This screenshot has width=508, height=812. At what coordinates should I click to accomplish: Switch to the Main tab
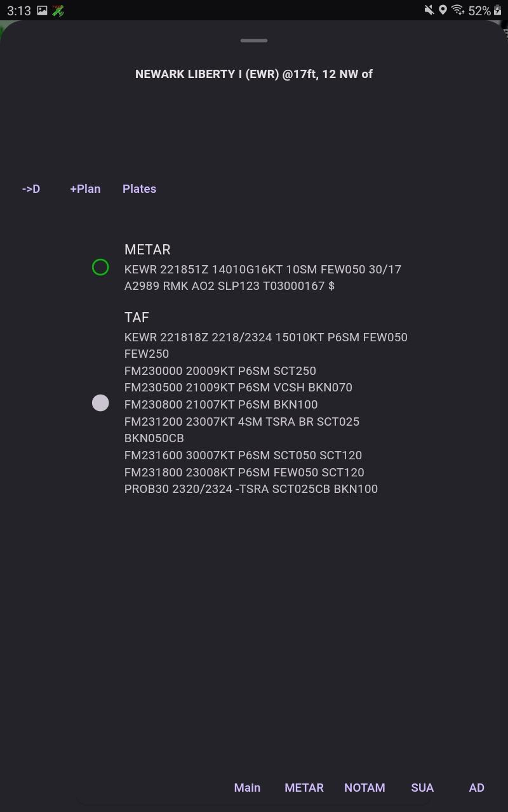click(247, 787)
